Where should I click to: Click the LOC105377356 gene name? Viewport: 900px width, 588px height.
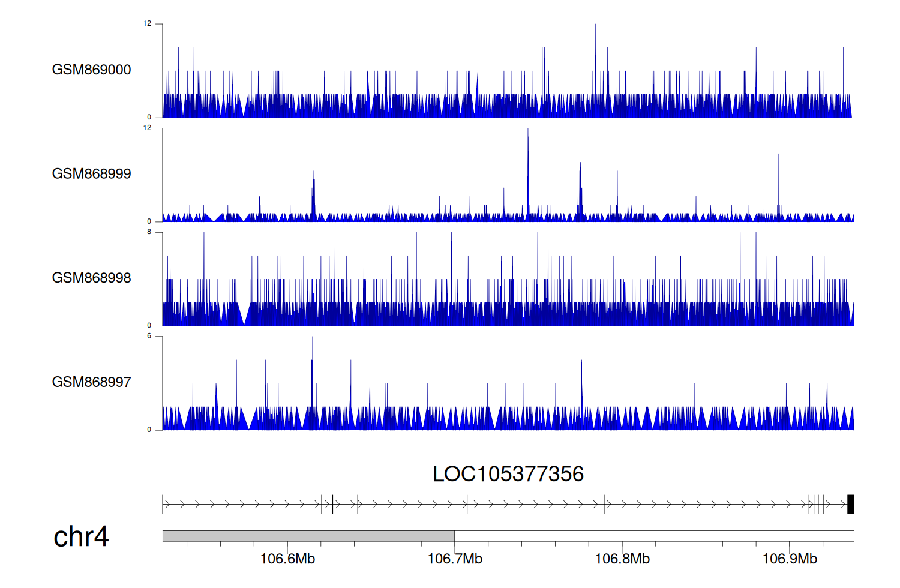[508, 474]
